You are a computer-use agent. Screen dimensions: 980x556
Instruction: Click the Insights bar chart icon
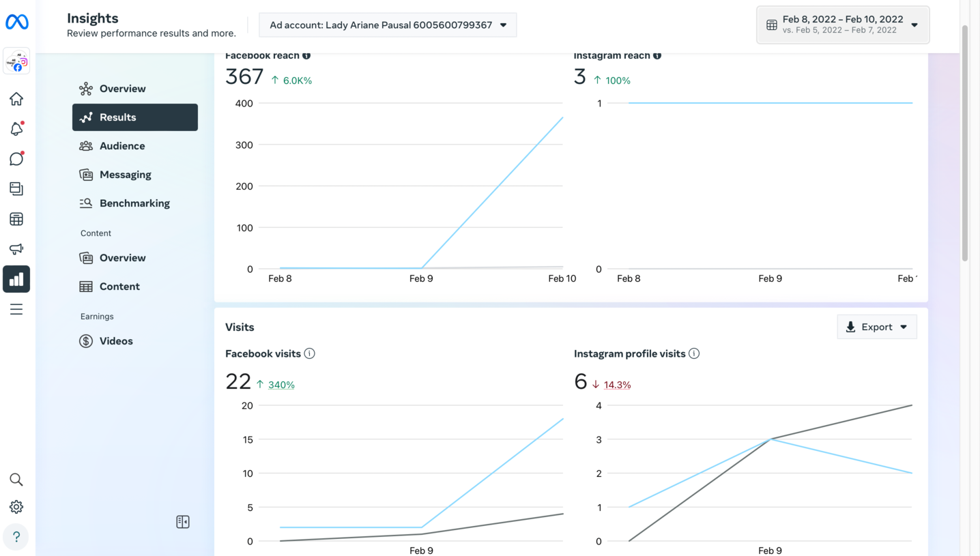[x=16, y=279]
